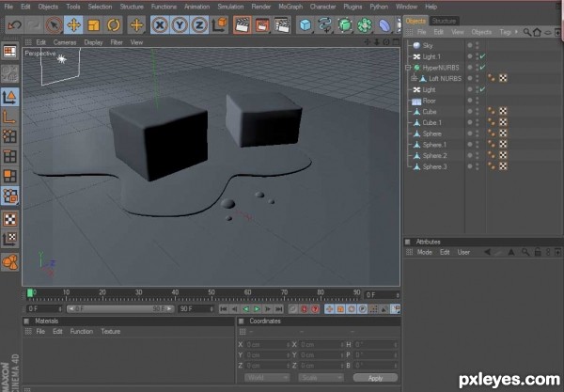Switch to Points mode icon
This screenshot has height=392, width=564.
(x=9, y=136)
